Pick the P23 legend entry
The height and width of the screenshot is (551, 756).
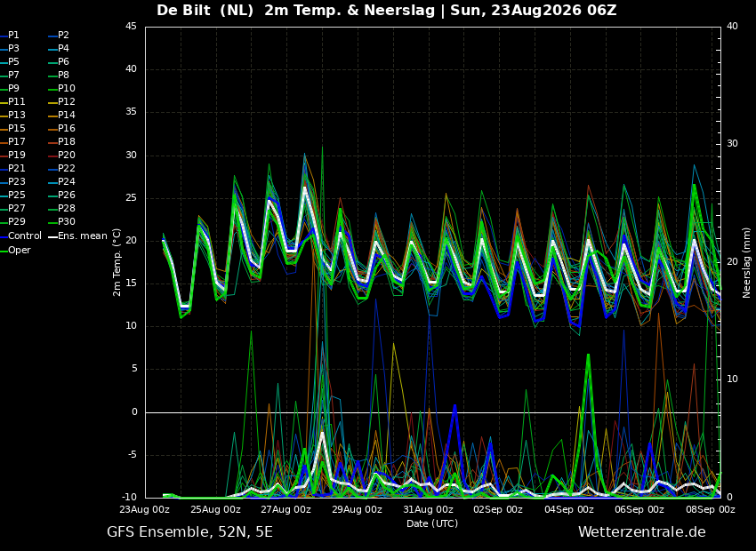click(x=16, y=181)
